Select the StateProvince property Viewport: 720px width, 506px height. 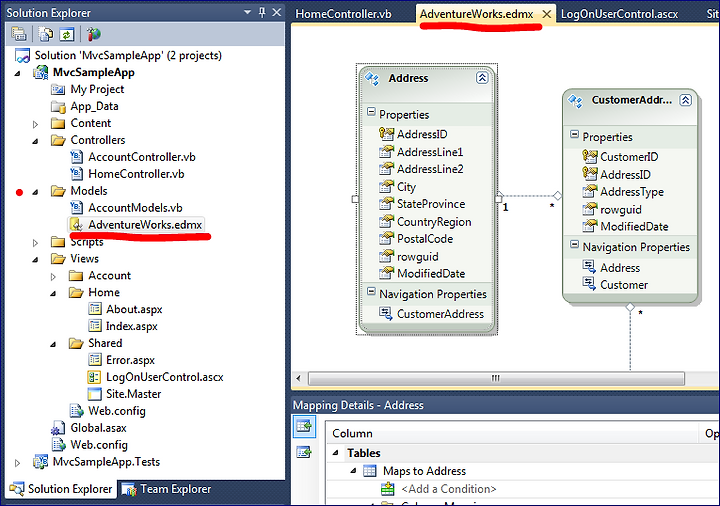[431, 204]
